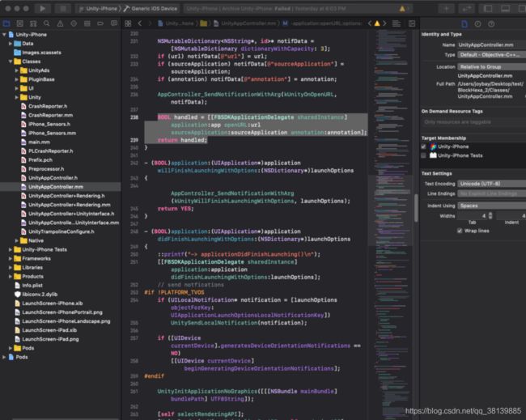Open related items grid menu
The image size is (526, 420).
click(128, 23)
